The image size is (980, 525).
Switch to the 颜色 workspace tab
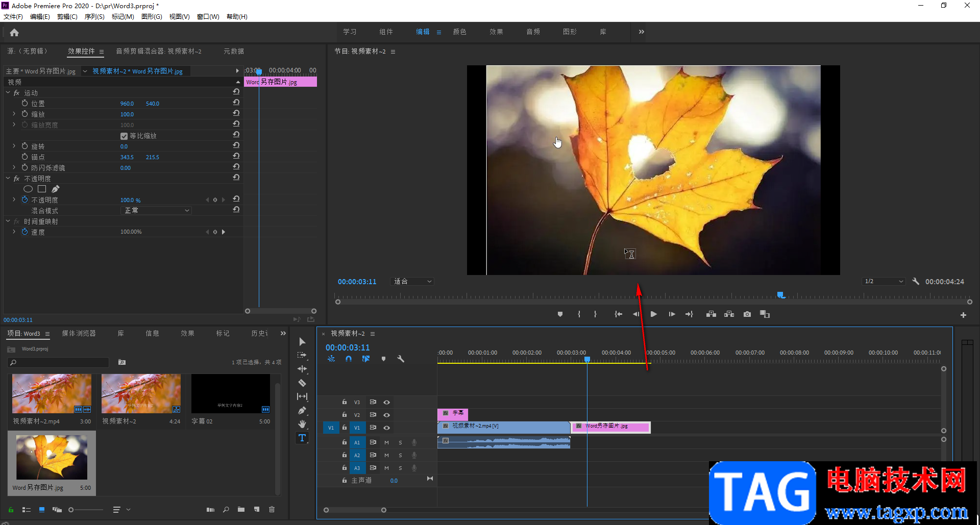tap(459, 32)
